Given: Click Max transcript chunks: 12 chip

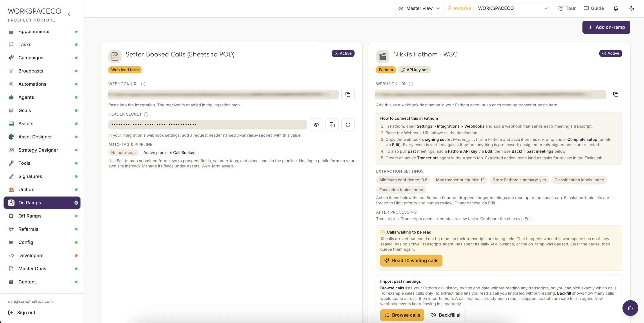Looking at the screenshot, I should click(460, 180).
